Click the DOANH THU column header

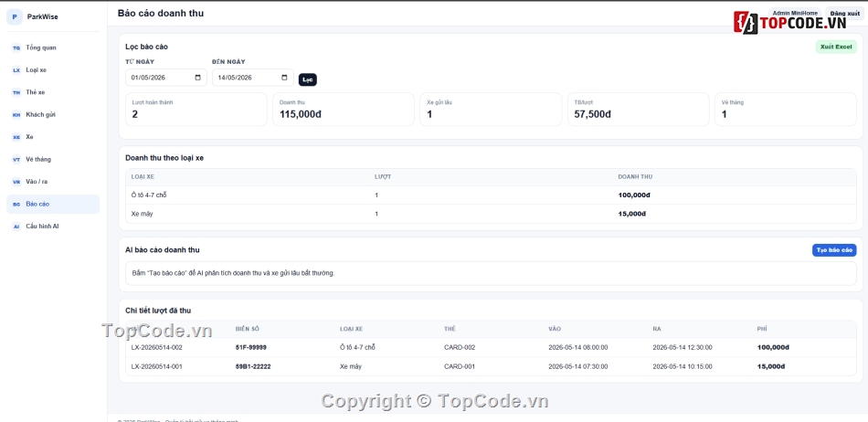click(636, 177)
